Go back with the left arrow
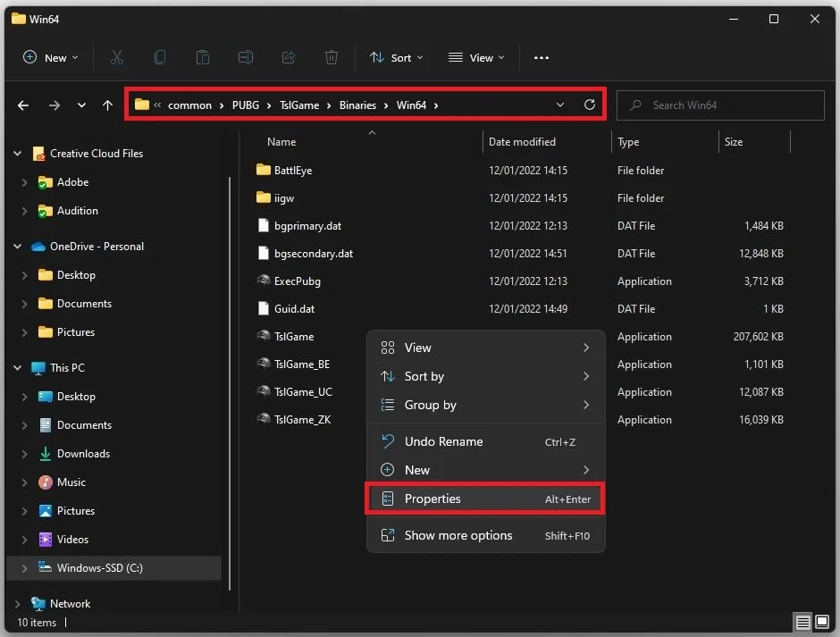 coord(23,105)
